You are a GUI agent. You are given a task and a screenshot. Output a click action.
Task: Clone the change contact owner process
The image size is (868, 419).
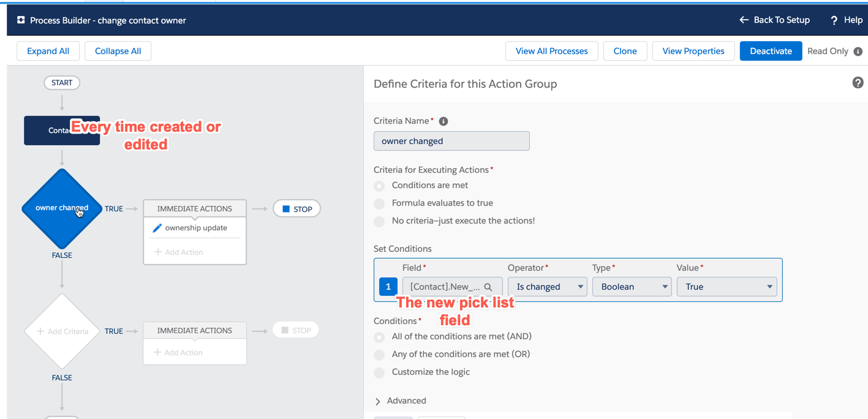625,51
